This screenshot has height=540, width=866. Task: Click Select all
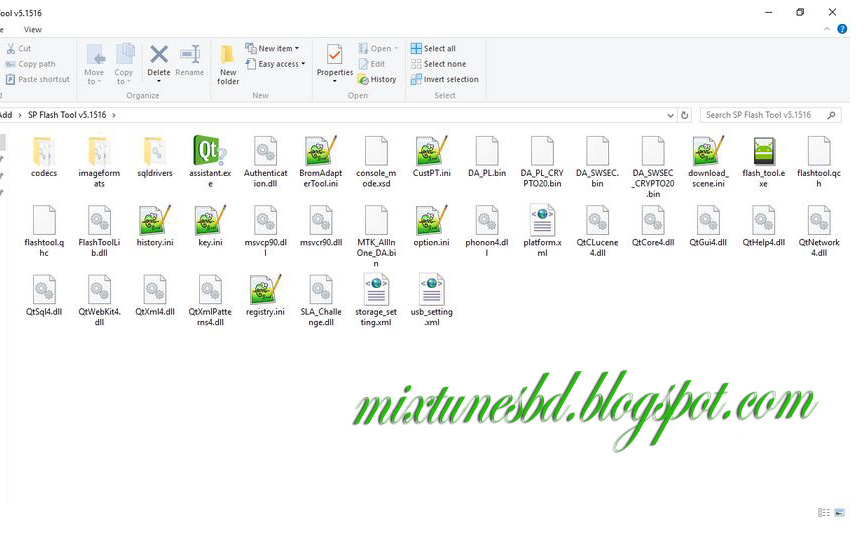coord(433,49)
